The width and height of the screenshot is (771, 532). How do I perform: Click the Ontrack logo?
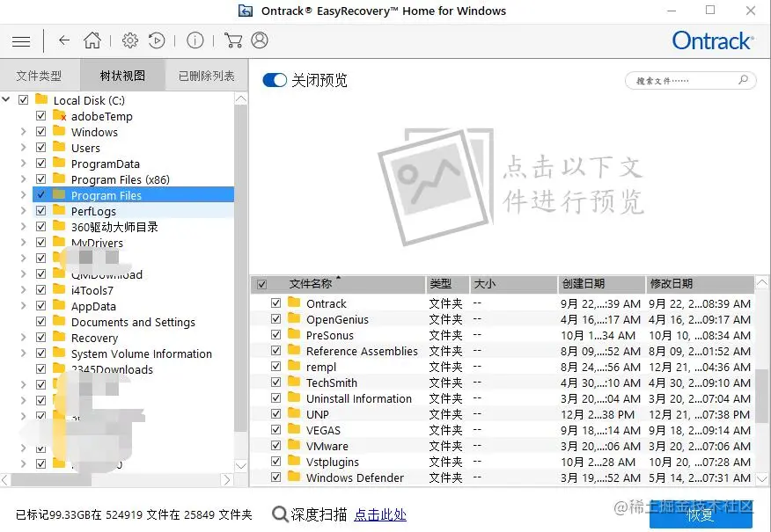pos(713,40)
